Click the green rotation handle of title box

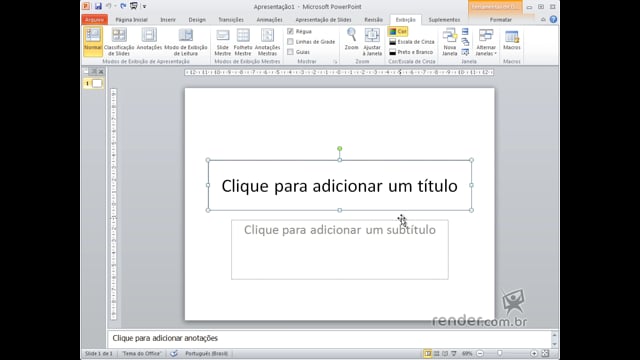(x=340, y=149)
